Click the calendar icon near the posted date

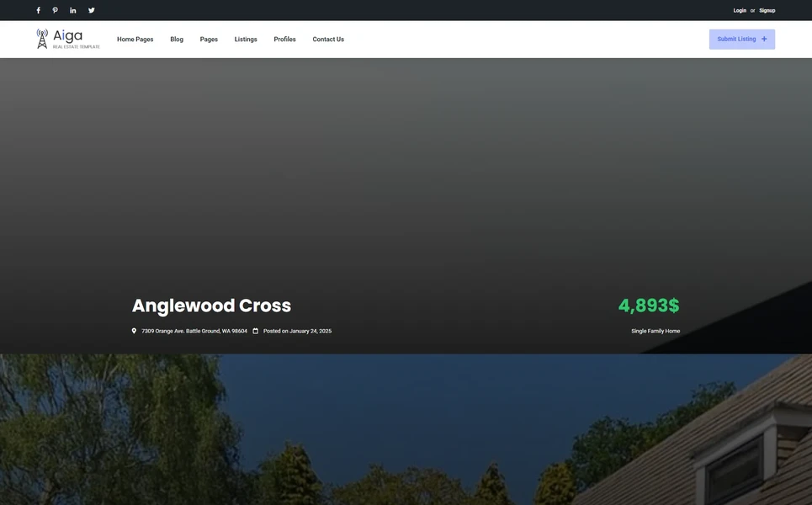pyautogui.click(x=255, y=331)
